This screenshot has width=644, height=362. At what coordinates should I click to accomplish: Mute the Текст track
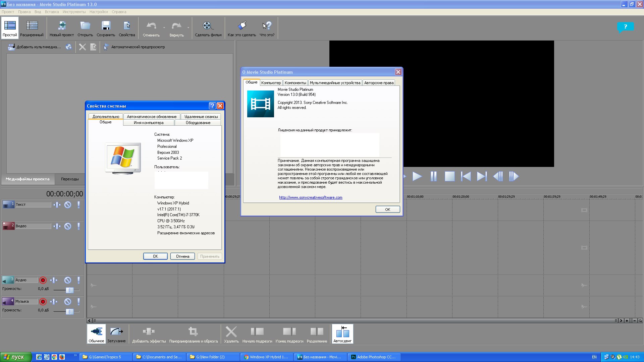68,205
